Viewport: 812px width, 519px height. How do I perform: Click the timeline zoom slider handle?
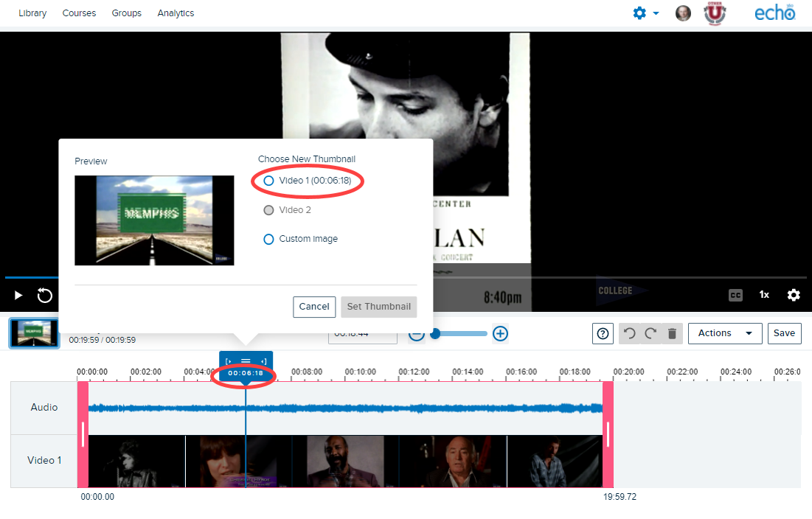(436, 334)
